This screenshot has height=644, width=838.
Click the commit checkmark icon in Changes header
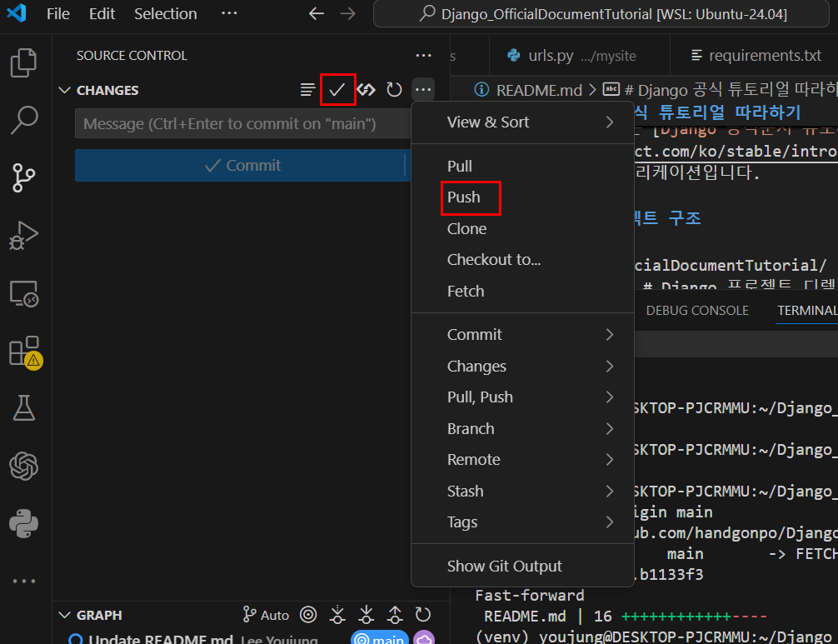point(337,90)
